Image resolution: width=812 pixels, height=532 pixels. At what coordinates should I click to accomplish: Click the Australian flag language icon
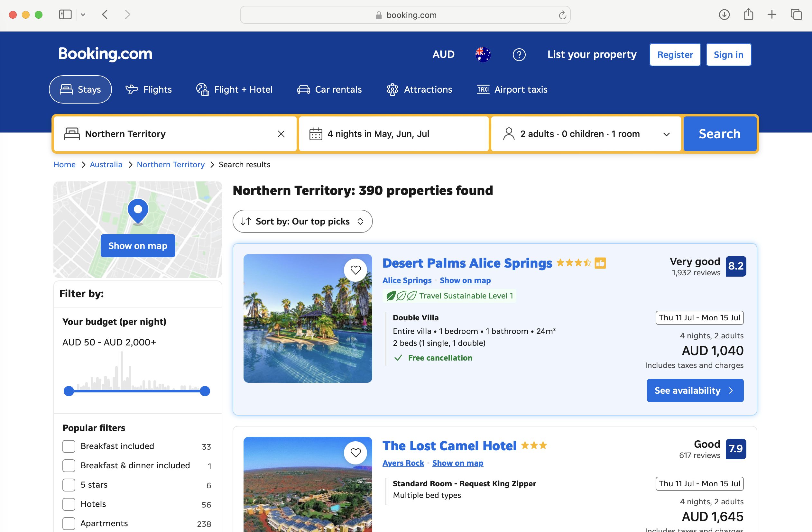(x=483, y=55)
